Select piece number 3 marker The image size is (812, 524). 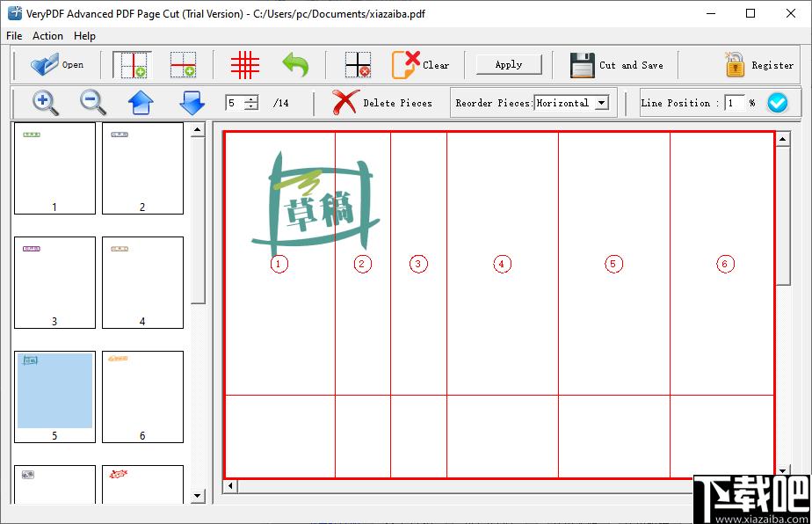pos(418,264)
